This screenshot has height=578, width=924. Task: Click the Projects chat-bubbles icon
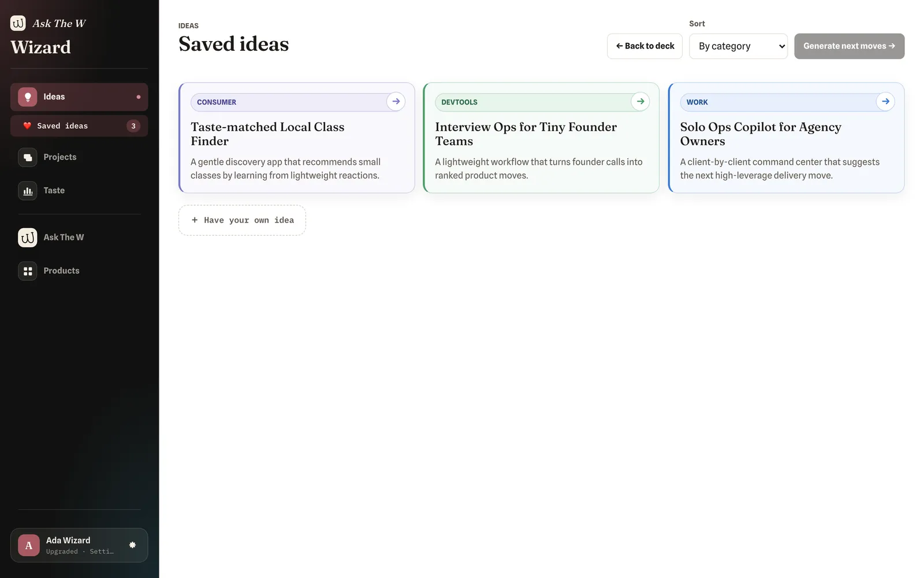pos(27,157)
